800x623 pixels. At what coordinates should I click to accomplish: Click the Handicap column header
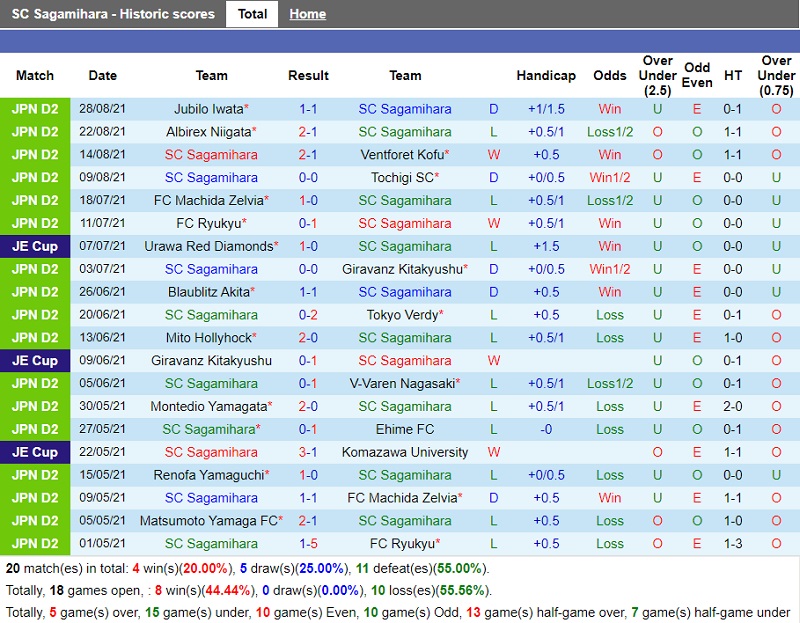point(546,75)
